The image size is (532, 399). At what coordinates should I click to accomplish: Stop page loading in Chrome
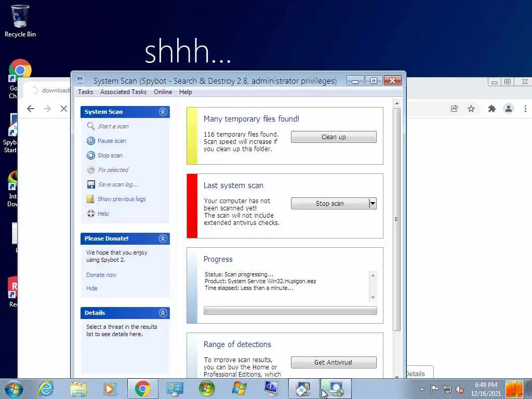pos(64,109)
